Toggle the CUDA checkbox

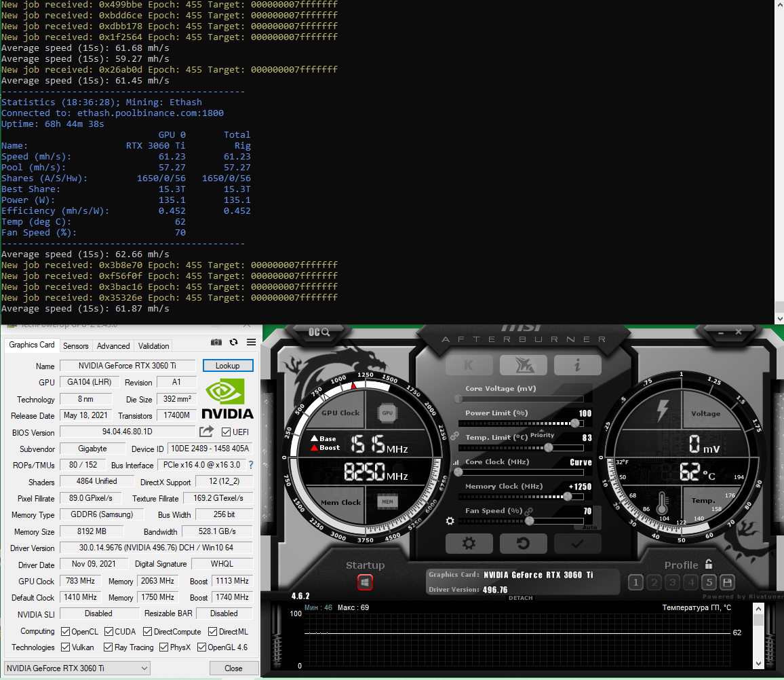click(x=109, y=631)
